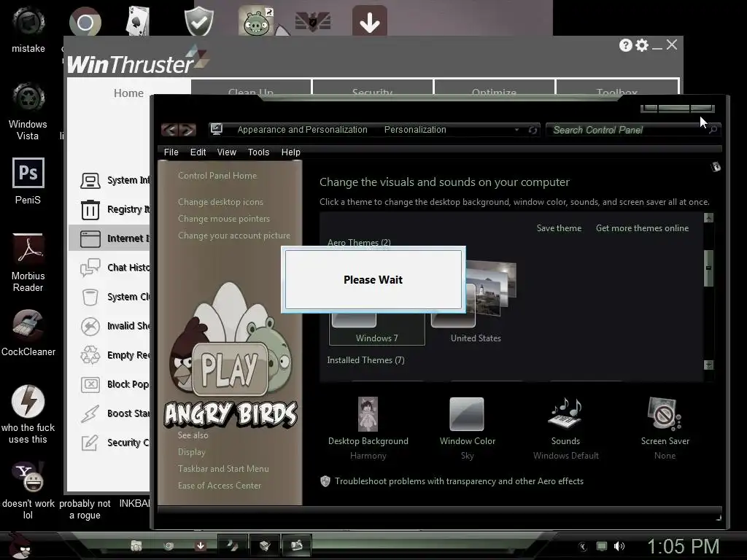Open the Edit menu
Viewport: 747px width, 560px height.
(x=198, y=152)
